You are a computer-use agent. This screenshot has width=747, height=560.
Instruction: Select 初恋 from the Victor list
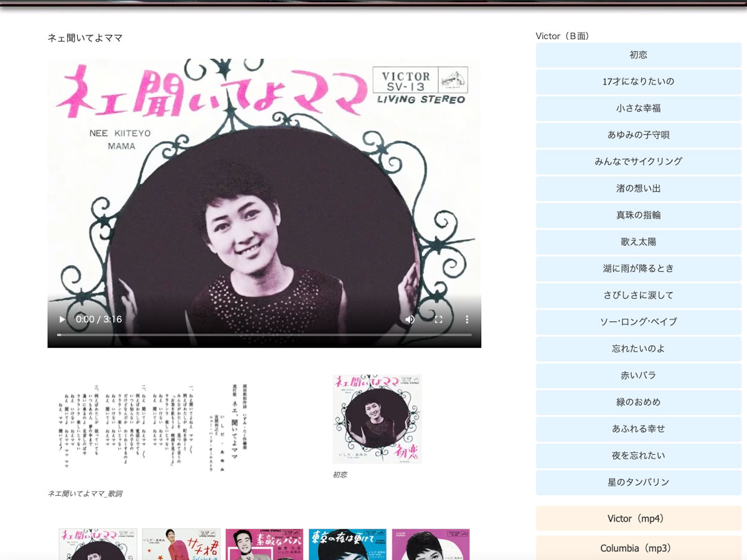tap(638, 55)
